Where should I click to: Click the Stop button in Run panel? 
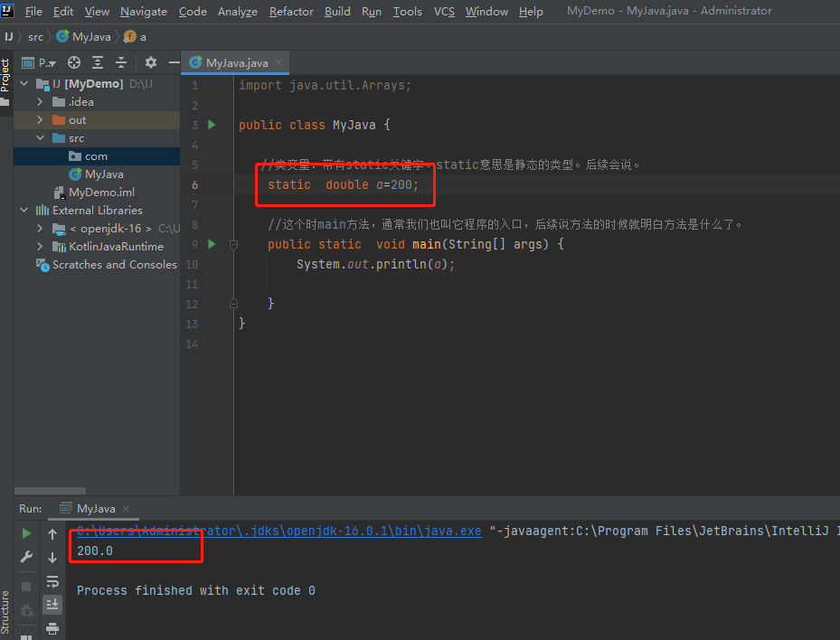[x=26, y=587]
